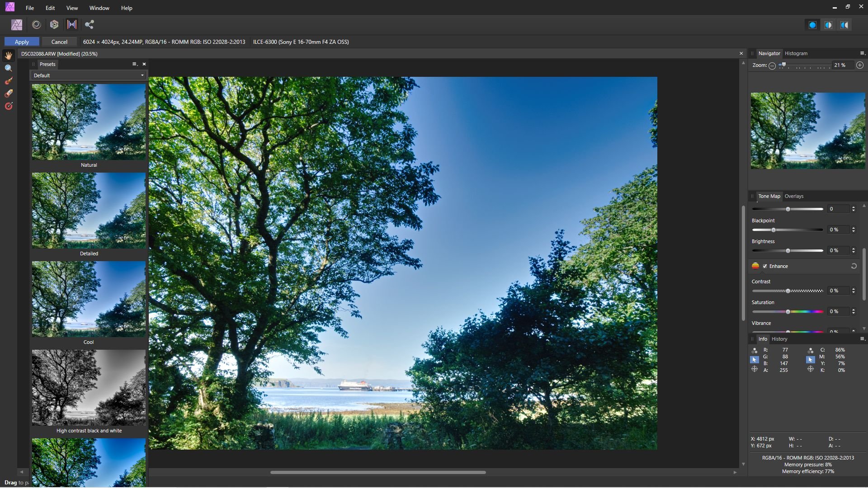Open the Presets panel options menu
This screenshot has width=868, height=488.
point(134,64)
